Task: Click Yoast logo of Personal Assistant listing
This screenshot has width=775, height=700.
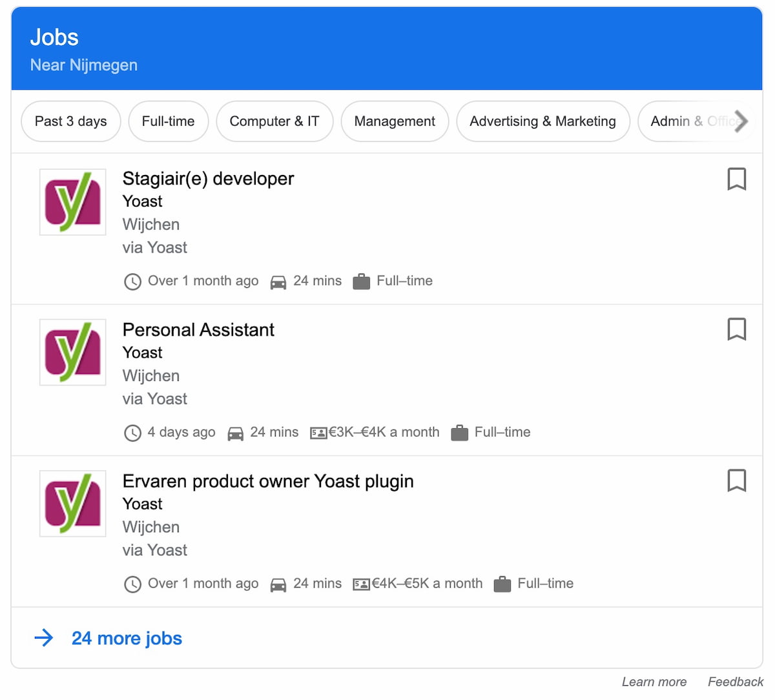Action: point(72,353)
